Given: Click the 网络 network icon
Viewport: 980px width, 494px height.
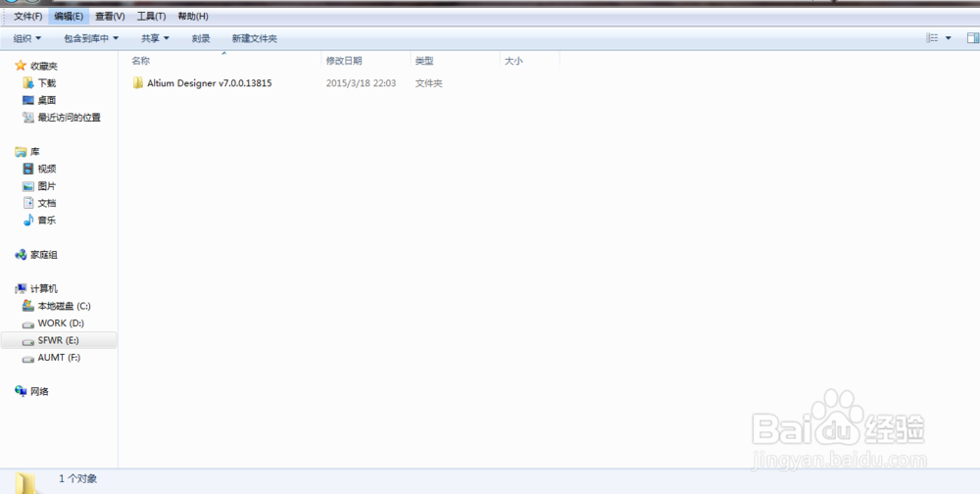Looking at the screenshot, I should point(21,391).
